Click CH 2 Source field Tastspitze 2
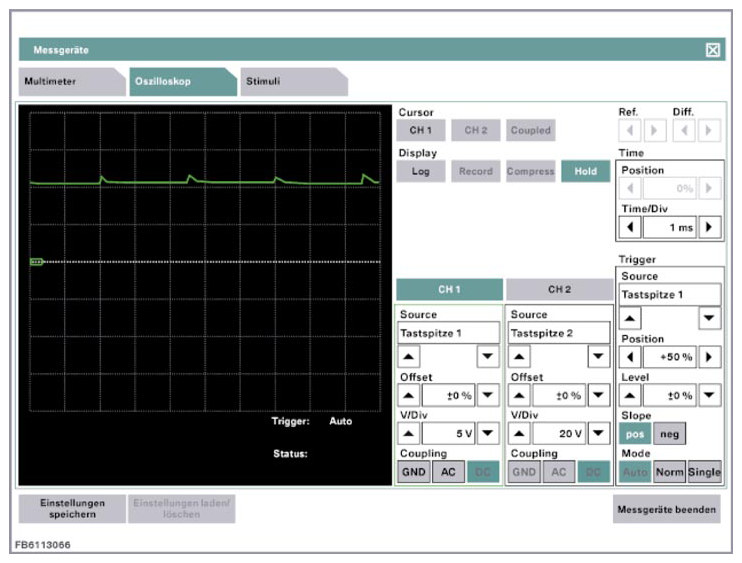 (x=559, y=333)
